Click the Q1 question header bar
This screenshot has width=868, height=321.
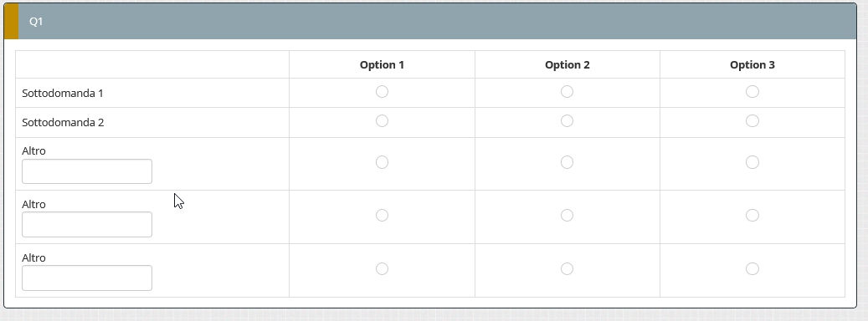coord(430,21)
